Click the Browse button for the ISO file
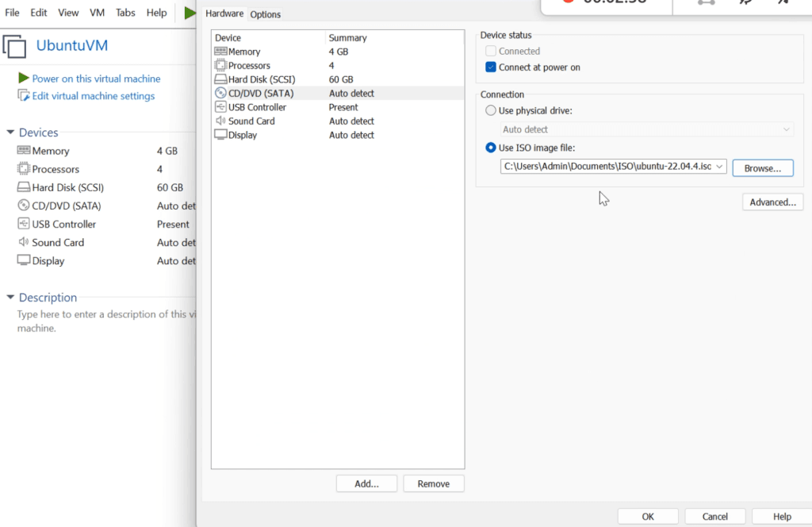812x527 pixels. point(762,167)
